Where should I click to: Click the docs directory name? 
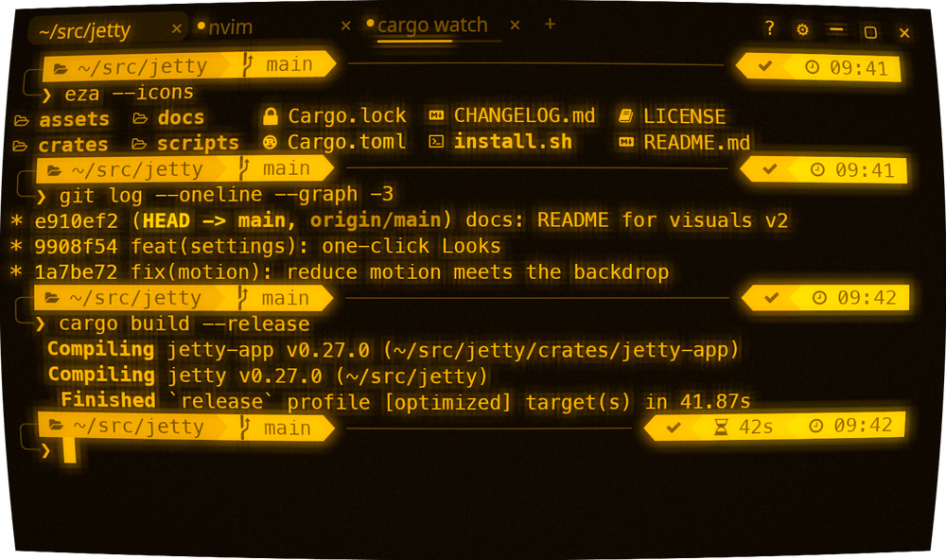tap(181, 117)
